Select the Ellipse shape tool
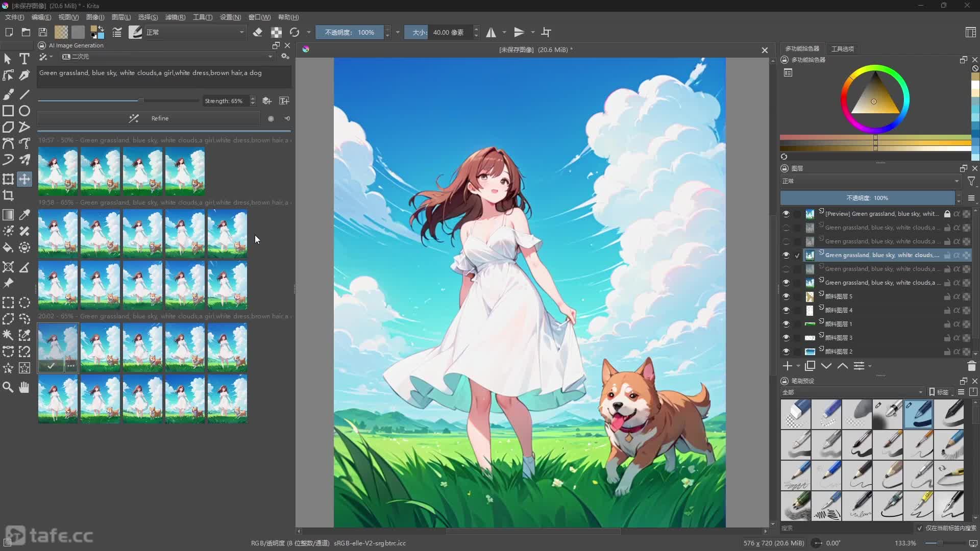The height and width of the screenshot is (551, 980). [x=24, y=111]
